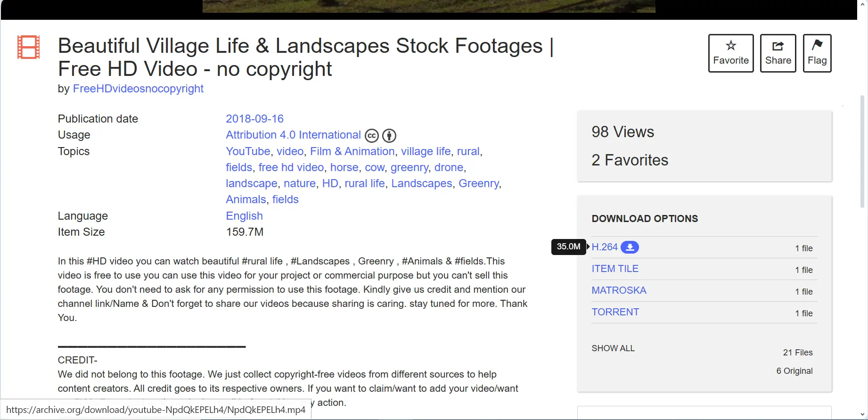
Task: Click the orange film strip media icon
Action: click(x=29, y=47)
